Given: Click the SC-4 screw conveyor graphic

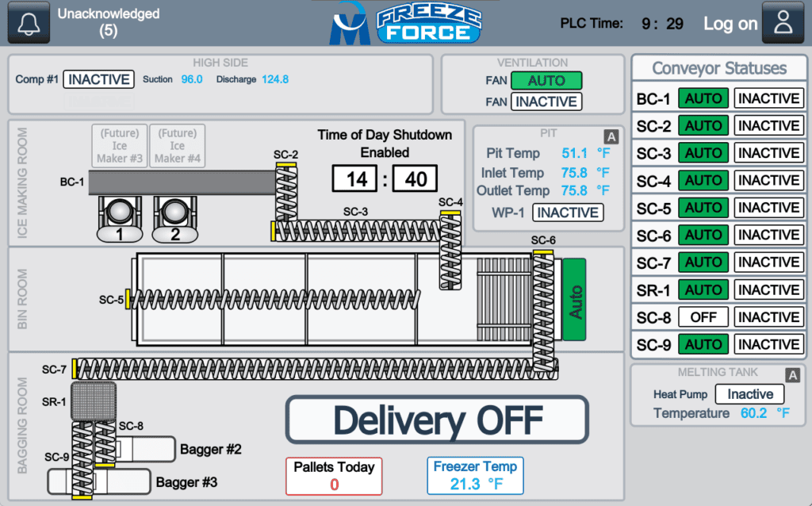Looking at the screenshot, I should [x=450, y=250].
